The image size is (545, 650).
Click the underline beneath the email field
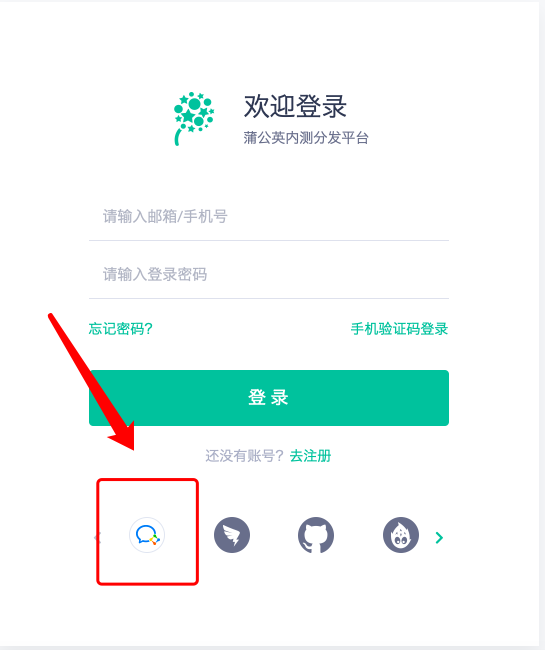point(269,240)
